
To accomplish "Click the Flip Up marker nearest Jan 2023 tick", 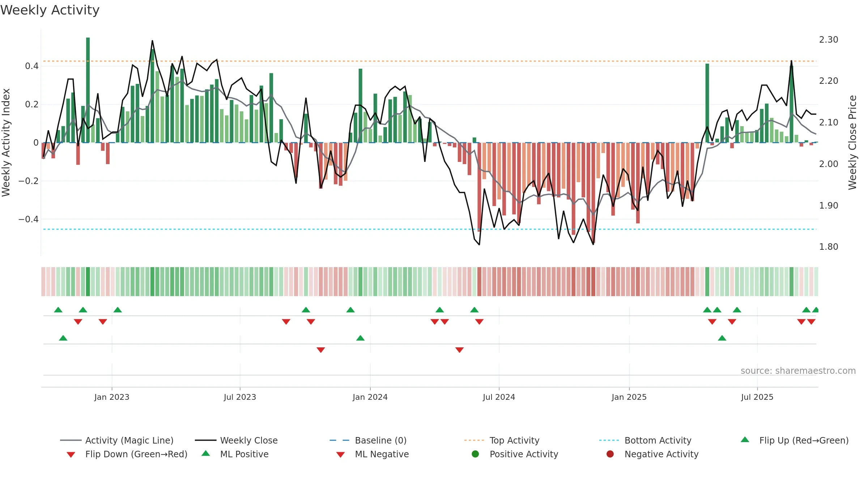I will [118, 310].
